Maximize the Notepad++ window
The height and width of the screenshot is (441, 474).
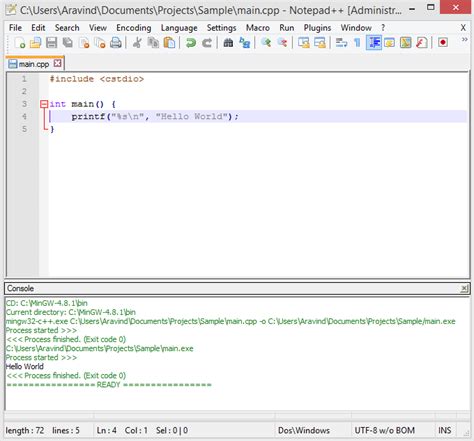(431, 7)
